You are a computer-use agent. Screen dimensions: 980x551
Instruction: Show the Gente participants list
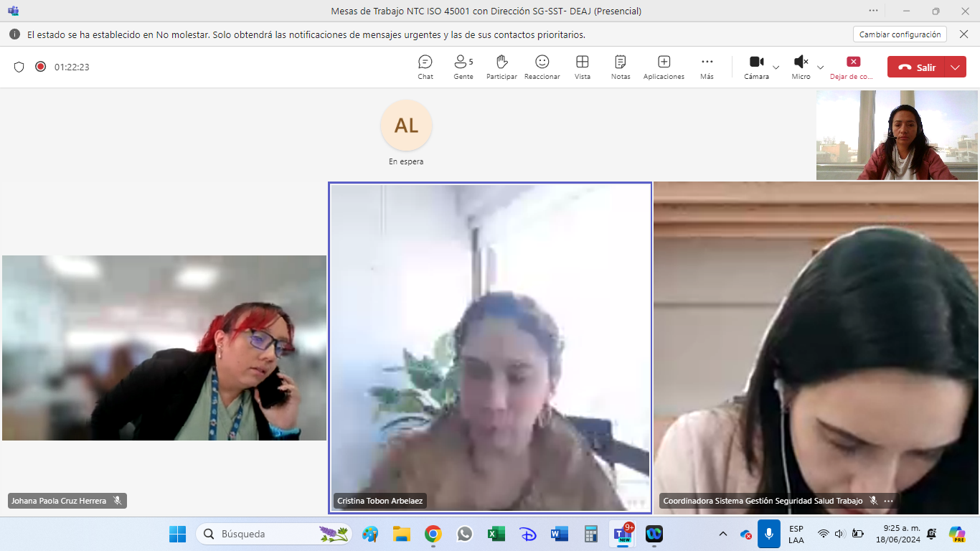coord(463,67)
